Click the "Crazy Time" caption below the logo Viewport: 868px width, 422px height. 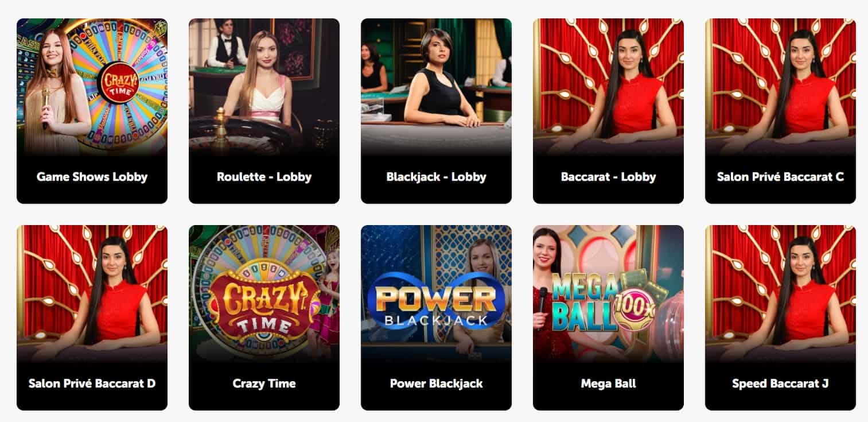click(264, 384)
